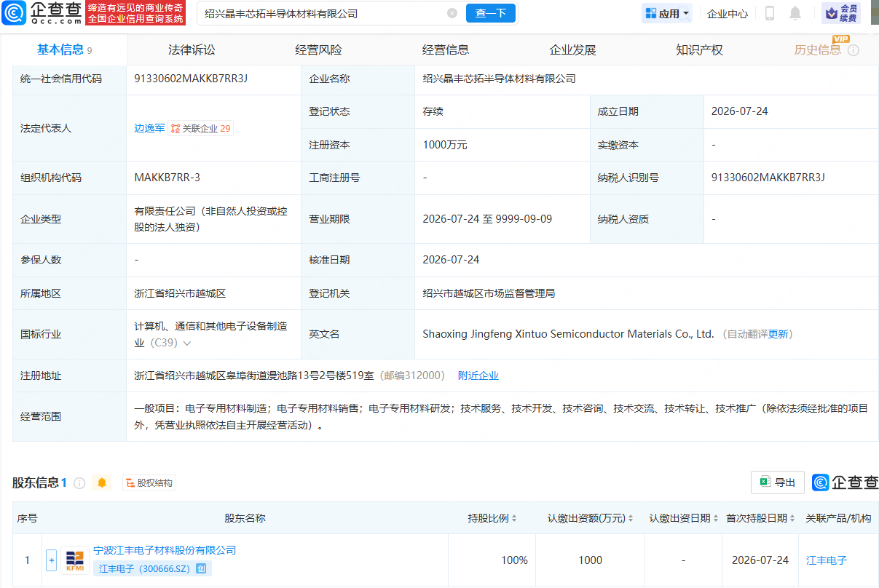
Task: Select registration status value 存续
Action: [x=433, y=111]
